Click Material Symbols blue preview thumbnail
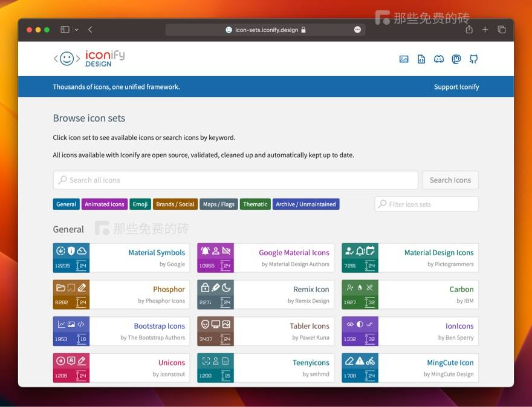Image resolution: width=532 pixels, height=407 pixels. [71, 258]
